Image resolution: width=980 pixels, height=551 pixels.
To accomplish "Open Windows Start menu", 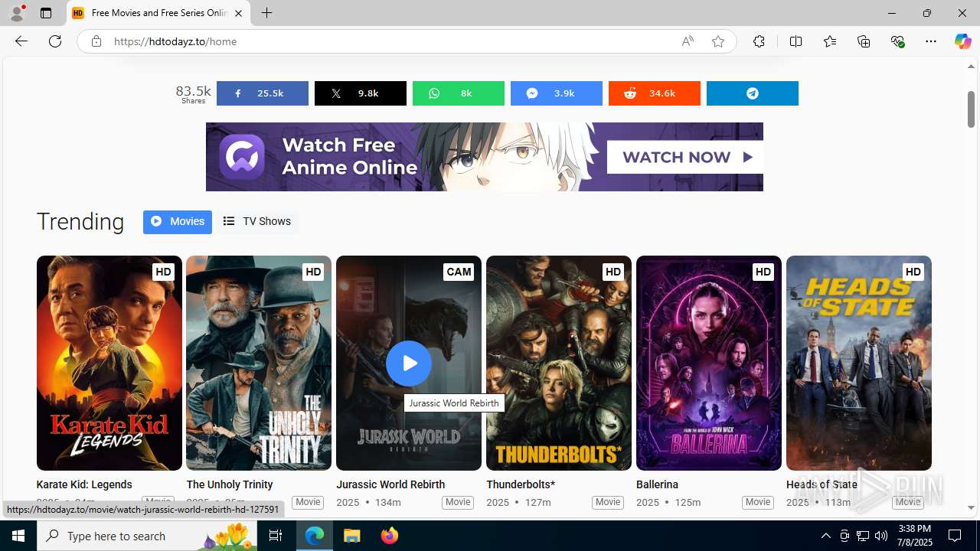I will click(x=18, y=536).
